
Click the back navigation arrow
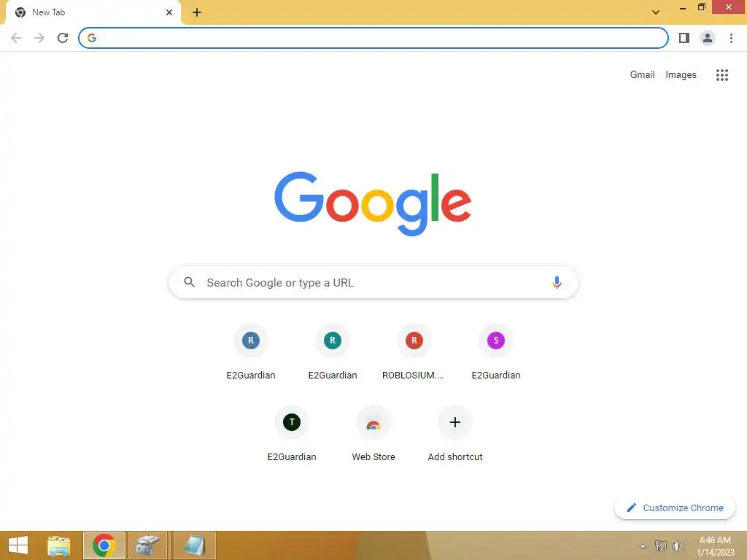pos(16,38)
